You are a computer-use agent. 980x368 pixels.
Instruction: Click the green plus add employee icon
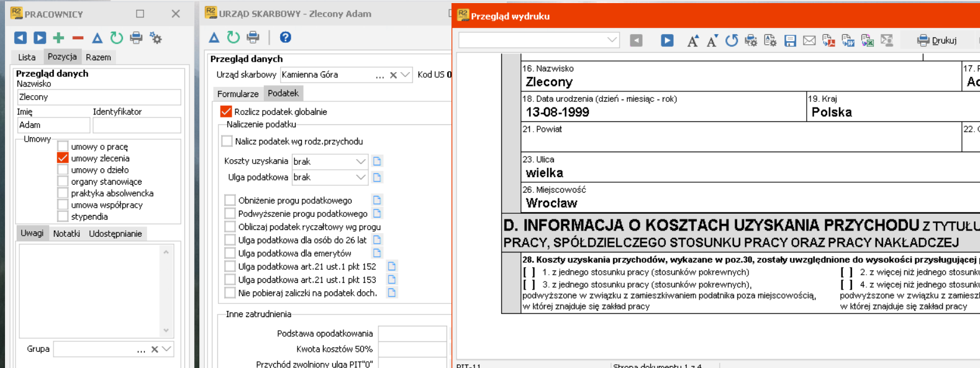tap(58, 38)
